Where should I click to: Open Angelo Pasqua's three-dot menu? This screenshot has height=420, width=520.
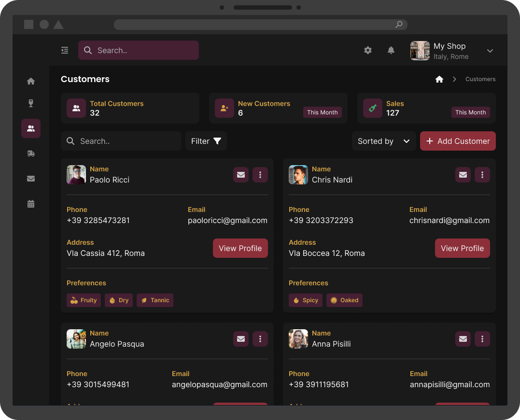tap(260, 339)
